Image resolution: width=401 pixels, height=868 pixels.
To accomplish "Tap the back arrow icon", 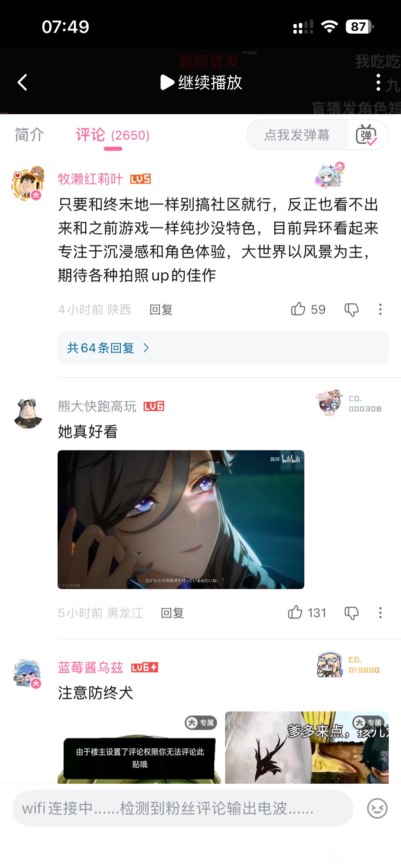I will pyautogui.click(x=22, y=82).
